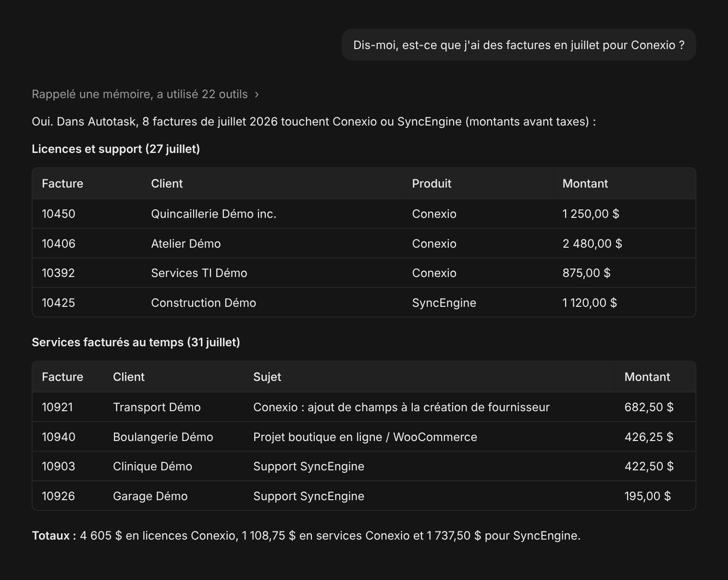Expand the "a utilisé 22 outils" details chevron
Image resolution: width=728 pixels, height=580 pixels.
point(257,94)
